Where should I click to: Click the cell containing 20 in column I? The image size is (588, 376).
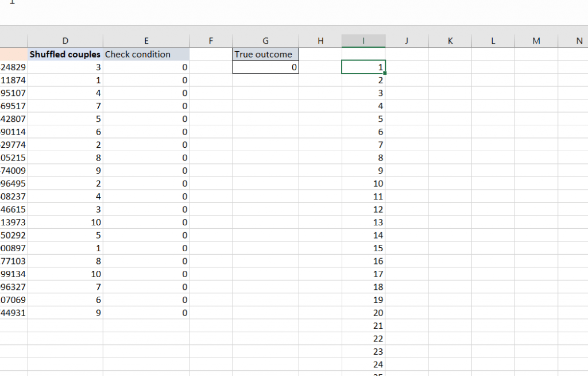coord(363,313)
